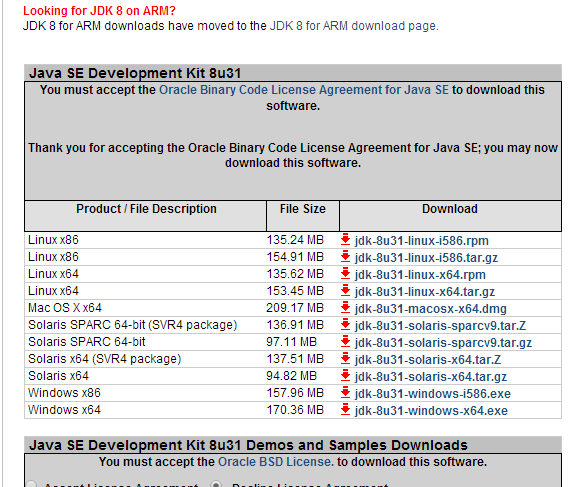Click the '135.62 MB' file size cell
The image size is (580, 487).
(x=295, y=274)
